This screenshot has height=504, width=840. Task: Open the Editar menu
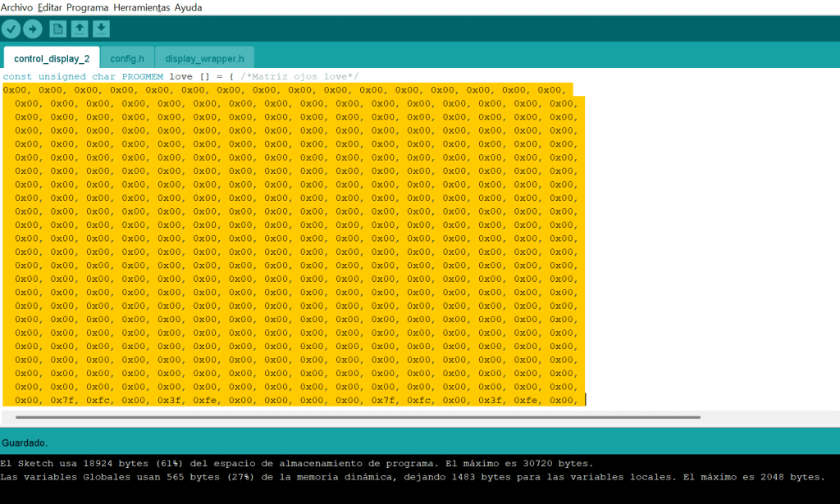pos(50,7)
